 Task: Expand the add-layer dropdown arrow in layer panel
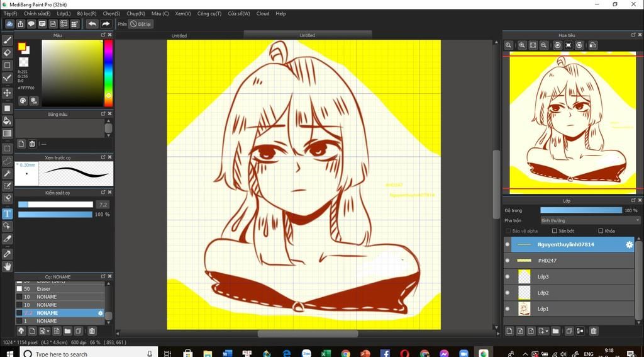[x=547, y=331]
